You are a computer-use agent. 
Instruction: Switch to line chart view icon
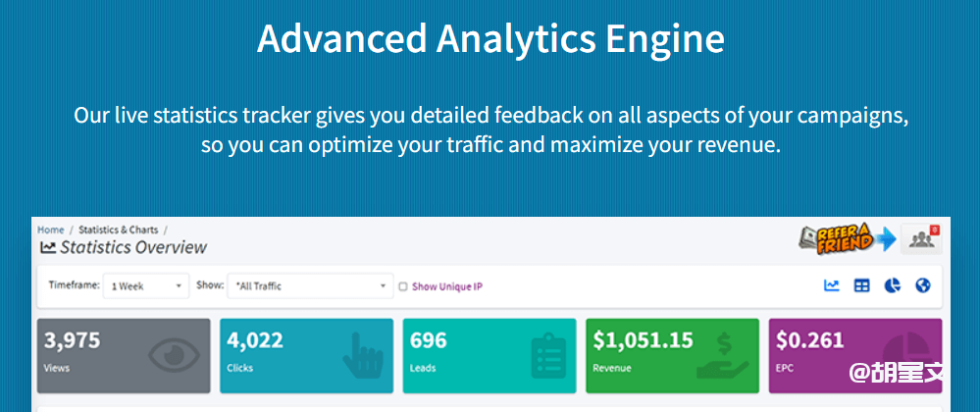click(832, 285)
